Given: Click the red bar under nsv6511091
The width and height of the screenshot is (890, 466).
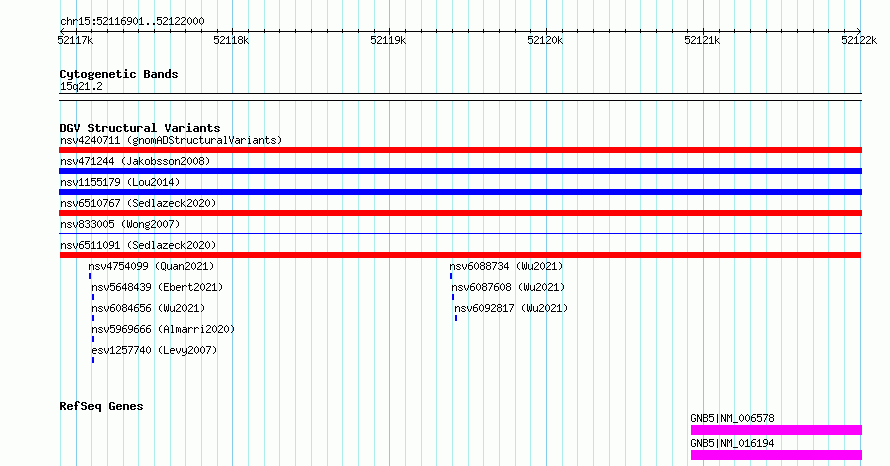Looking at the screenshot, I should pyautogui.click(x=460, y=255).
